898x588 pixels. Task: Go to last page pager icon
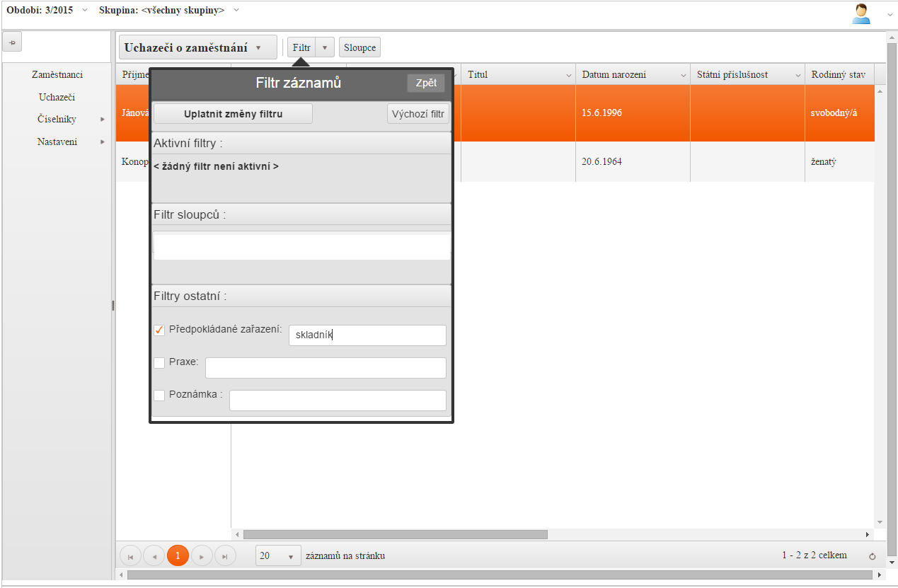pos(225,556)
